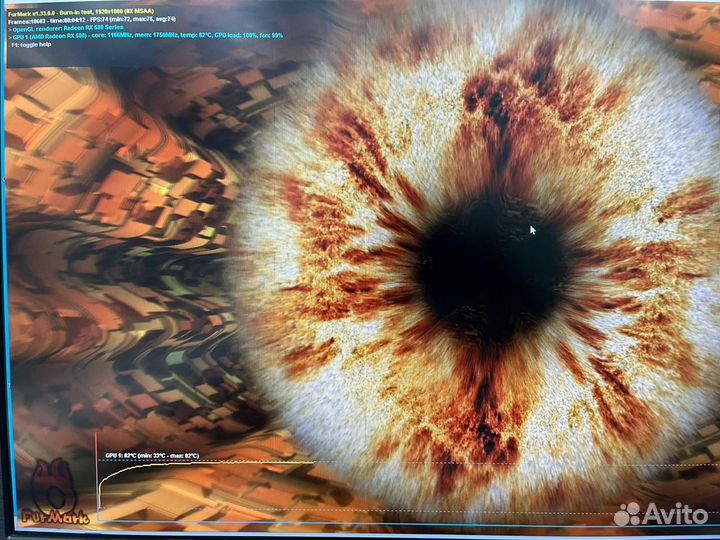Click the GPU 1: 82°C graph label
This screenshot has height=540, width=720.
pos(150,455)
